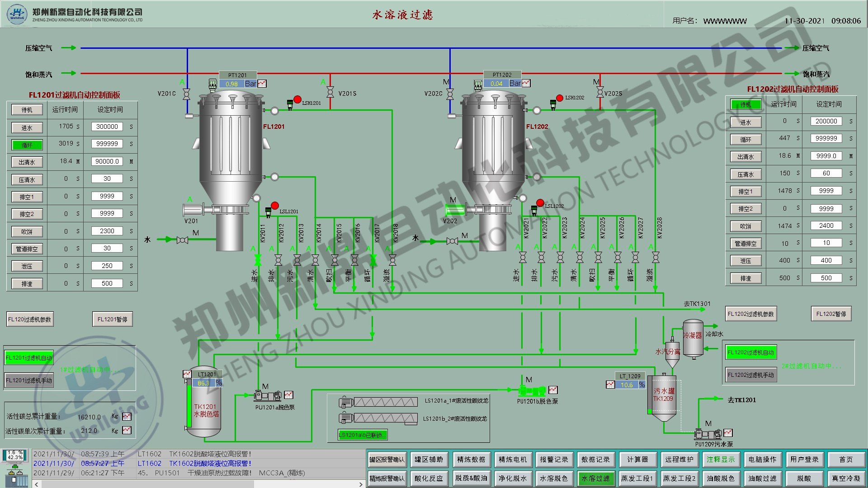Open the 用户登录 user login

tap(805, 460)
